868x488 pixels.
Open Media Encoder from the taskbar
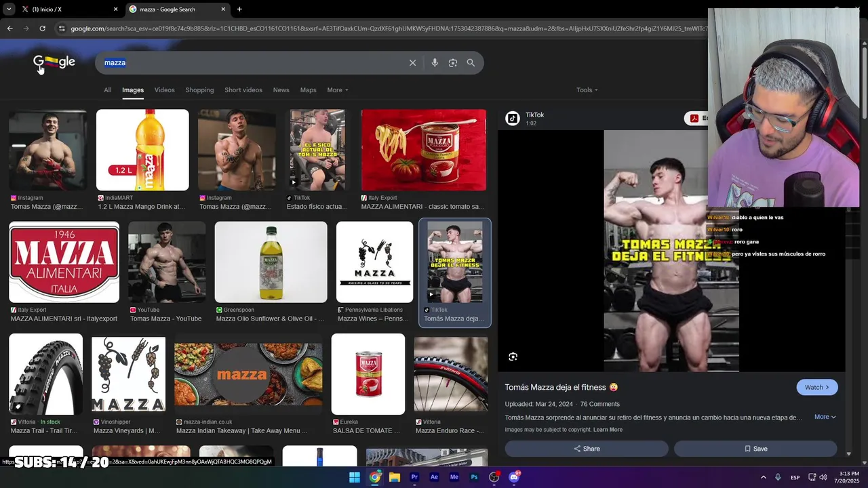(454, 477)
